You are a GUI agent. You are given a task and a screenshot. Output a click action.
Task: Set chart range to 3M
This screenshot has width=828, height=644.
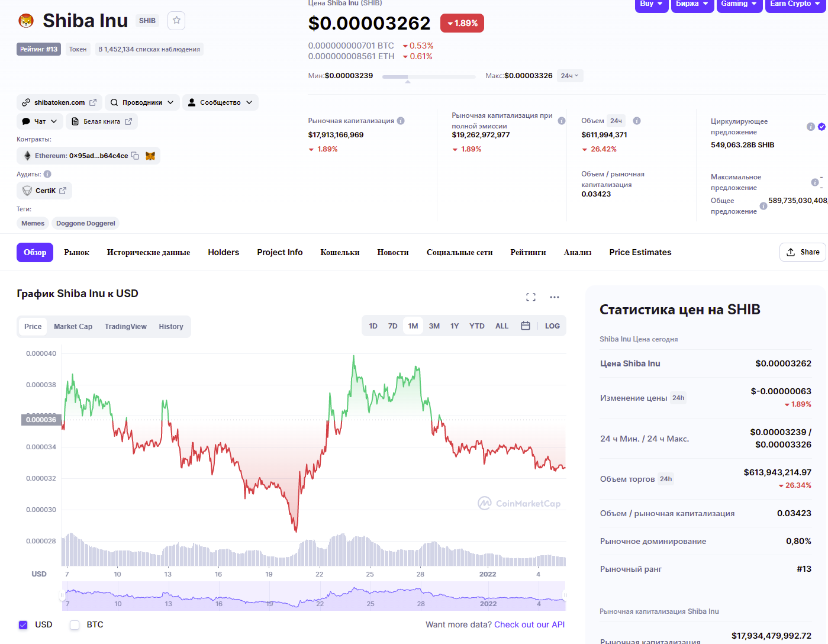pos(434,326)
